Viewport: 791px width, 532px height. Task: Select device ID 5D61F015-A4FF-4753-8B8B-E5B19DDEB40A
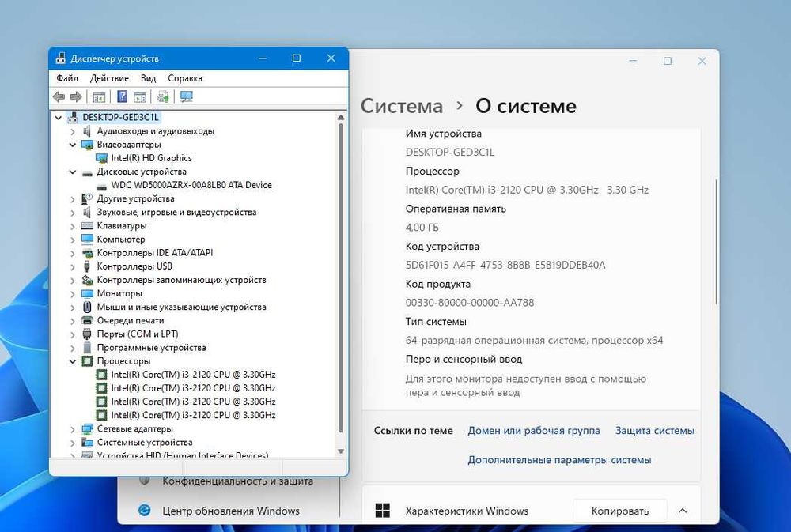[505, 266]
